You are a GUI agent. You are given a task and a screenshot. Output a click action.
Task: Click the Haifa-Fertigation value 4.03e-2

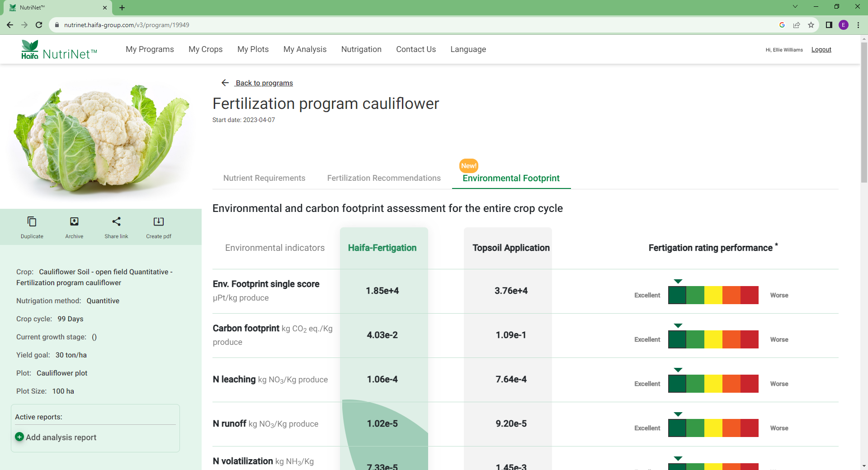[x=382, y=335]
